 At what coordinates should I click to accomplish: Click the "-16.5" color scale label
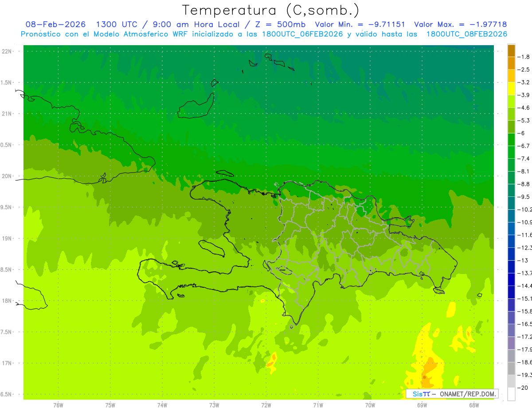525,324
